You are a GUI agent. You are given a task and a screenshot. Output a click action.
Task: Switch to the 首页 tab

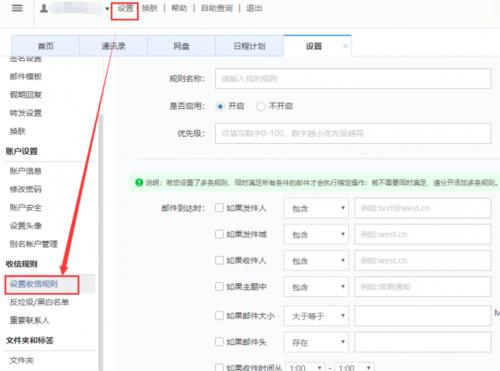45,46
